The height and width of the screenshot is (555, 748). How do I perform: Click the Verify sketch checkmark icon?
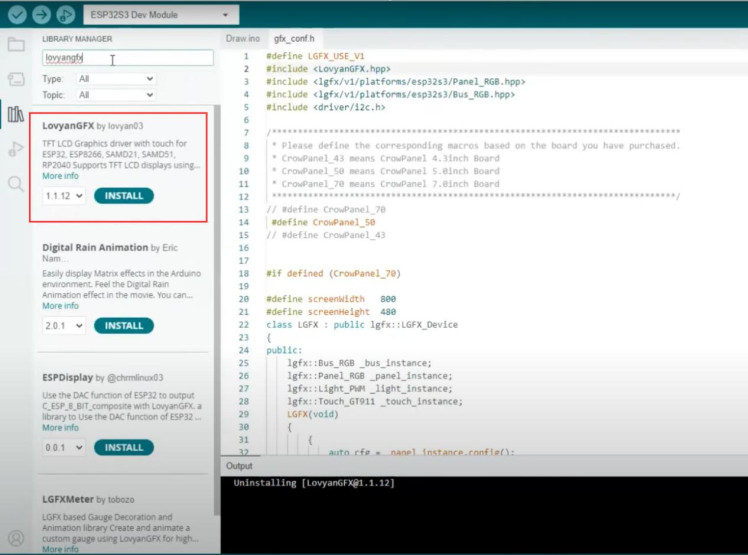click(x=17, y=14)
